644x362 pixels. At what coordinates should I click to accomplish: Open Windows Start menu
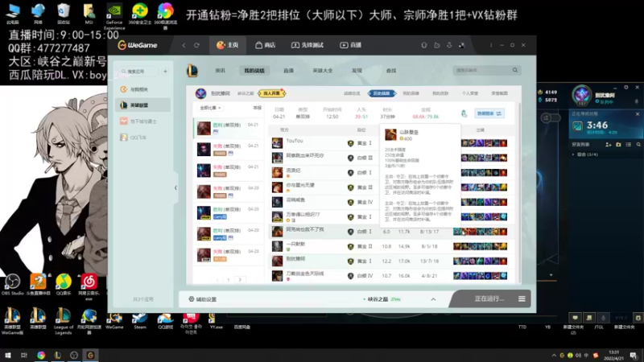[x=8, y=355]
